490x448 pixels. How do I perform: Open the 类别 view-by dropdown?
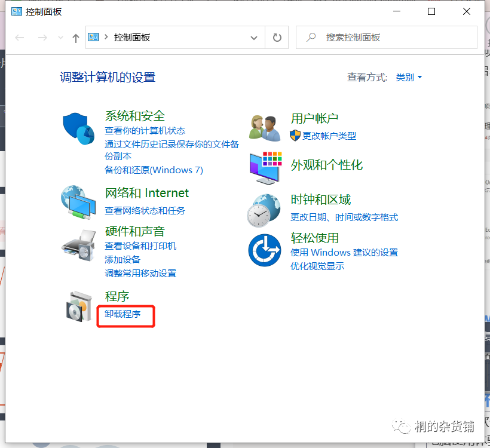point(409,77)
